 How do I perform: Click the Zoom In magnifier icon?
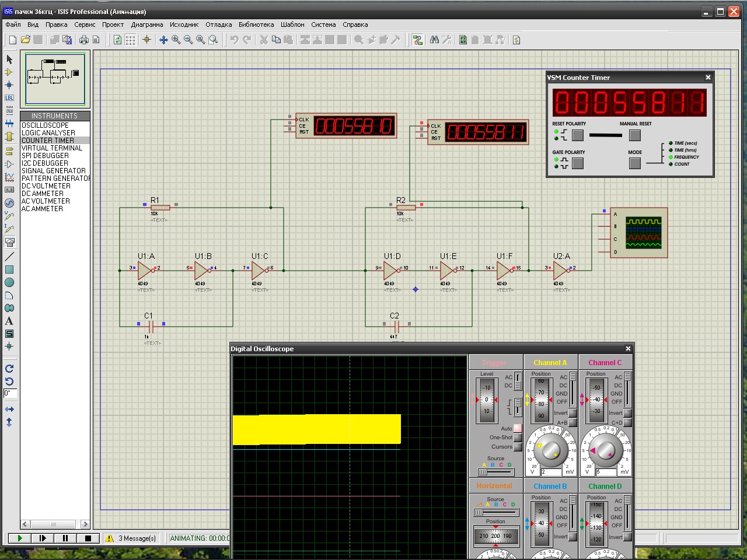click(x=176, y=40)
